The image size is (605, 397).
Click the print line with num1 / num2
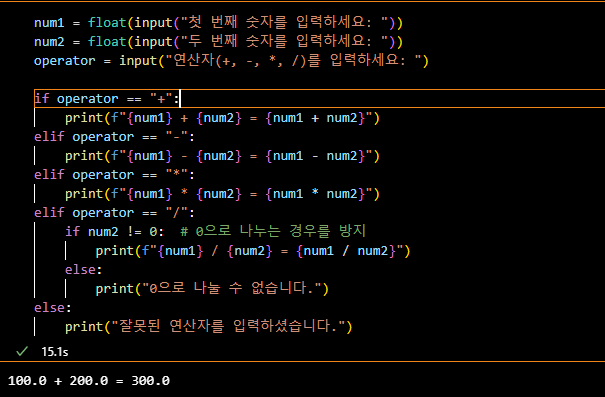coord(253,251)
